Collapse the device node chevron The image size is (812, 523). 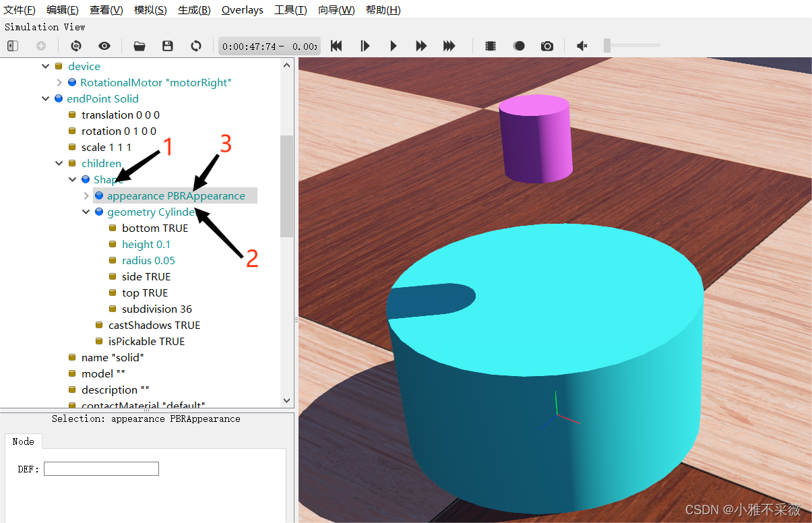click(46, 66)
